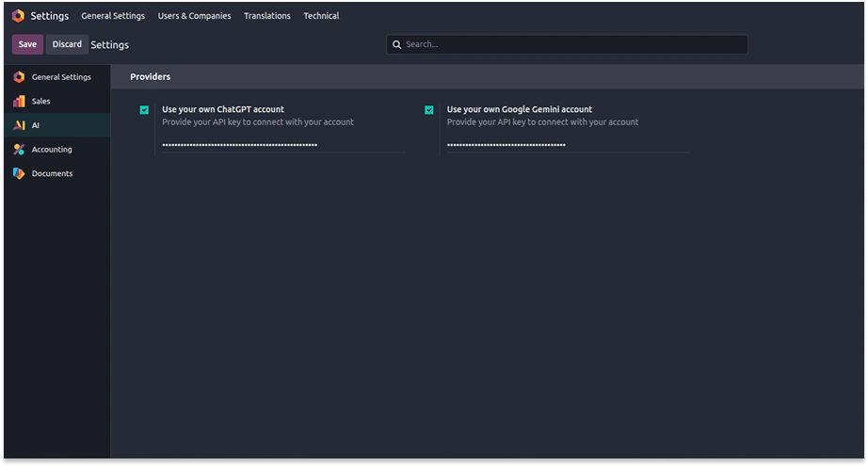The height and width of the screenshot is (466, 868).
Task: Uncheck the Google Gemini account checkbox
Action: tap(429, 110)
